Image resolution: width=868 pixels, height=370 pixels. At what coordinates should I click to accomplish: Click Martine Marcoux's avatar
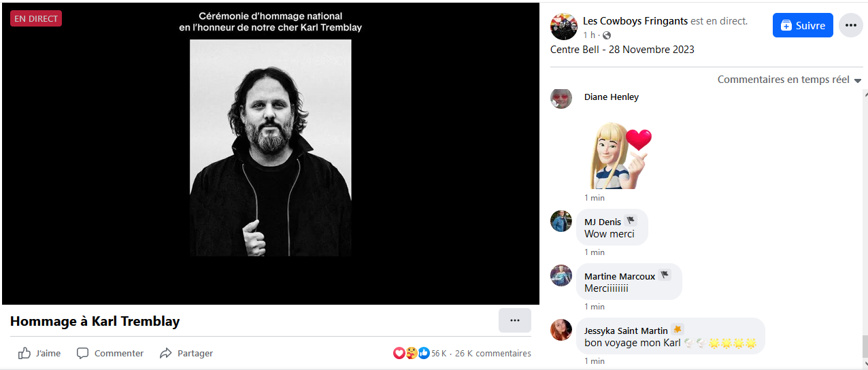(561, 275)
